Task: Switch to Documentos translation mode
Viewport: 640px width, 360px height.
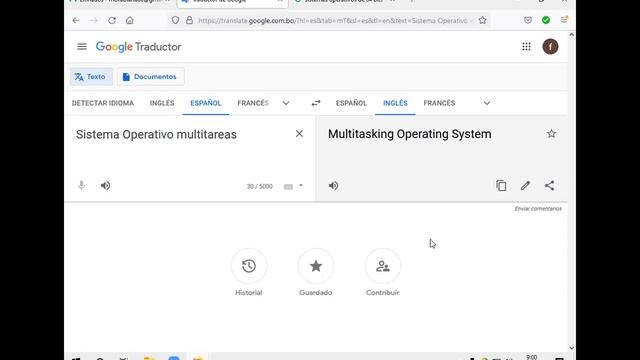Action: 151,77
